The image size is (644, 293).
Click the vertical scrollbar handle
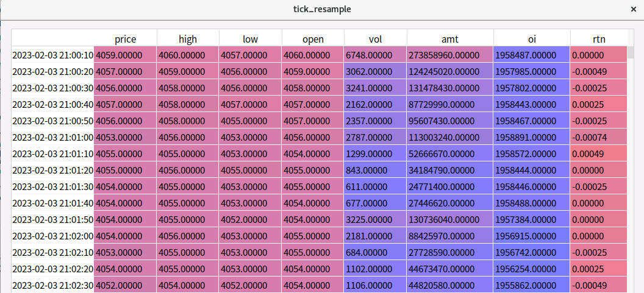coord(631,53)
